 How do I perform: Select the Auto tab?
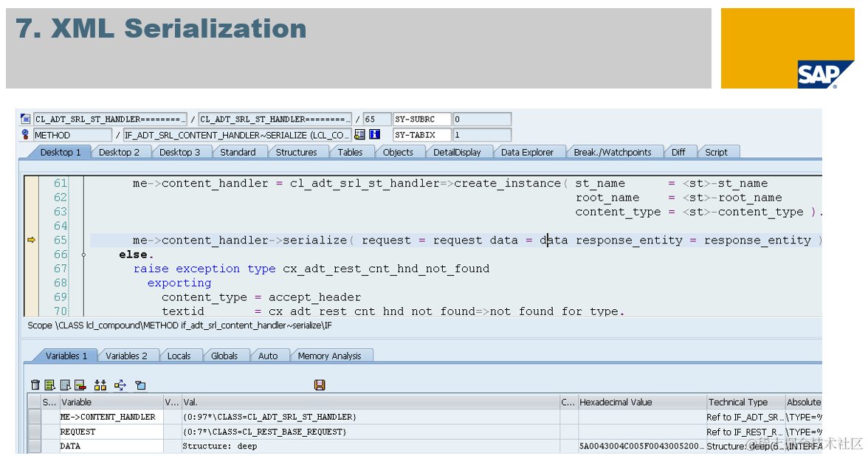(x=269, y=356)
